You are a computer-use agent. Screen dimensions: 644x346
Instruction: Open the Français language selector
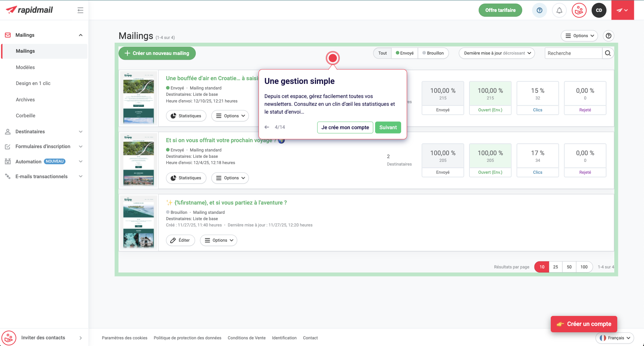615,338
